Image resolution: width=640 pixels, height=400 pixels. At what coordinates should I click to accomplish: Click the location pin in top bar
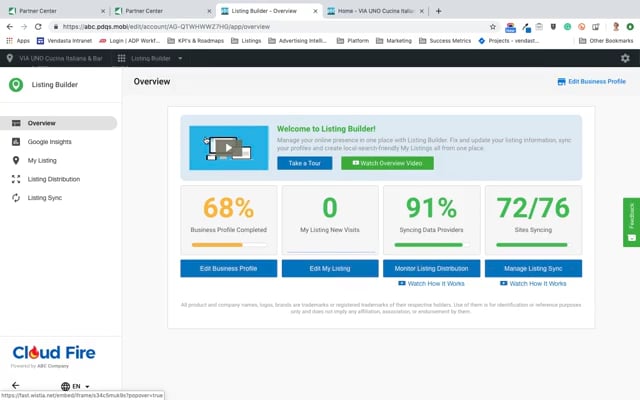10,58
